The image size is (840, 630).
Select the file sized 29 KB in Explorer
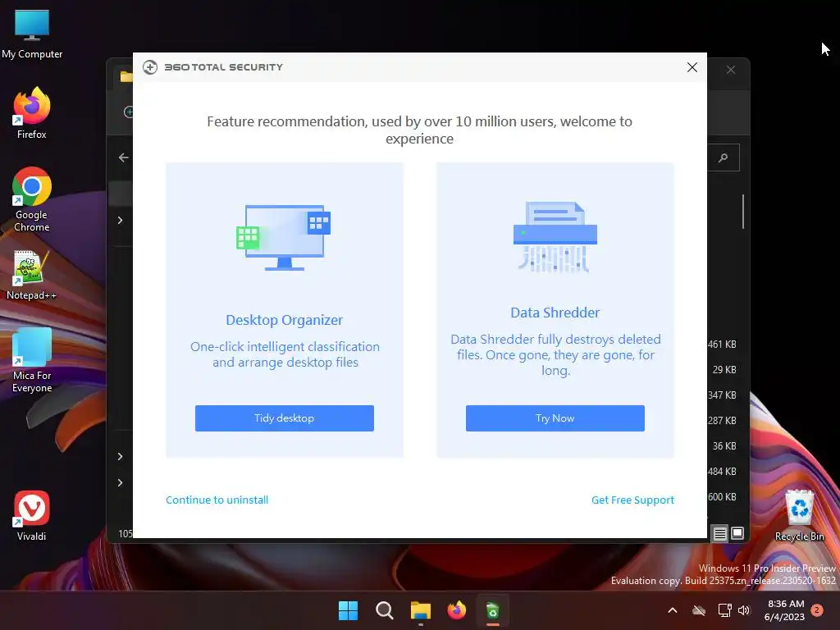tap(724, 370)
